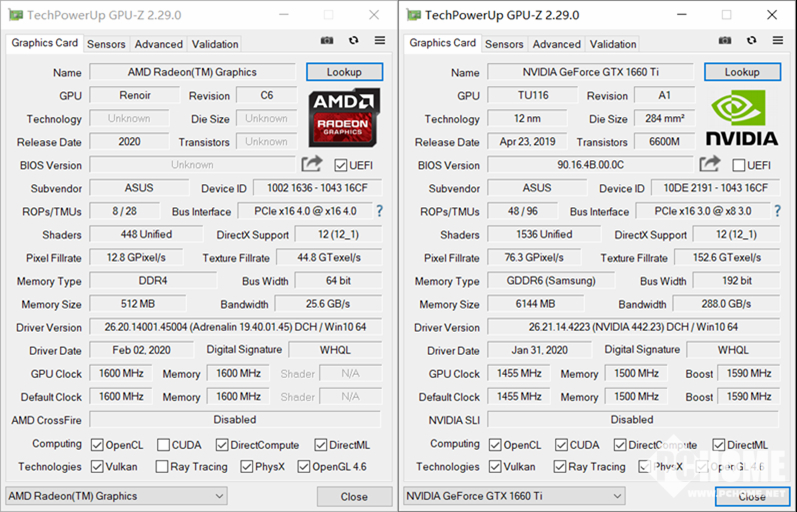Click BIOS share icon in NVIDIA window
Viewport: 797px width, 512px height.
(710, 164)
